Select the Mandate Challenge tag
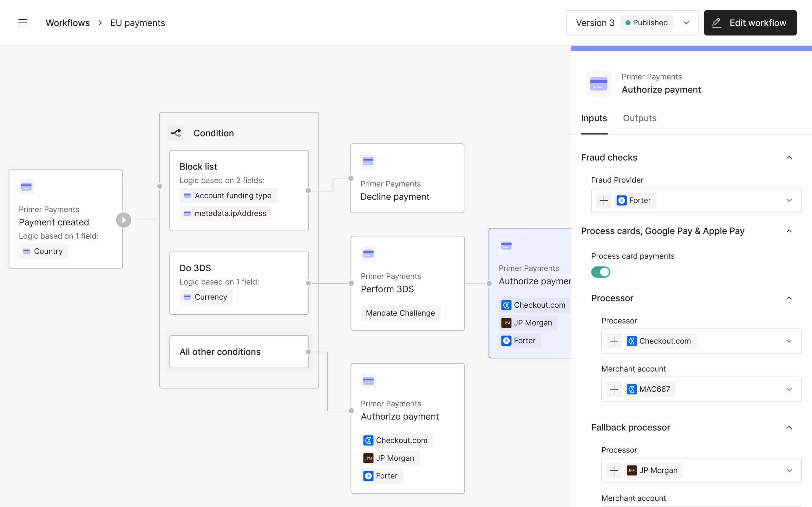This screenshot has height=507, width=812. tap(400, 313)
